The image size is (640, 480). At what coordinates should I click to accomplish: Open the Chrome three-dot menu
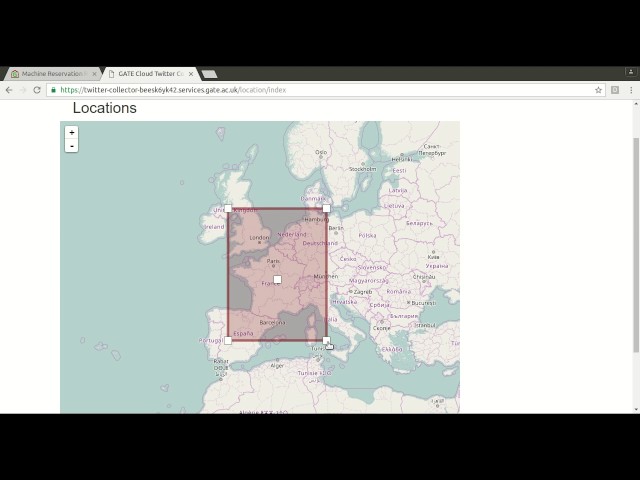631,90
